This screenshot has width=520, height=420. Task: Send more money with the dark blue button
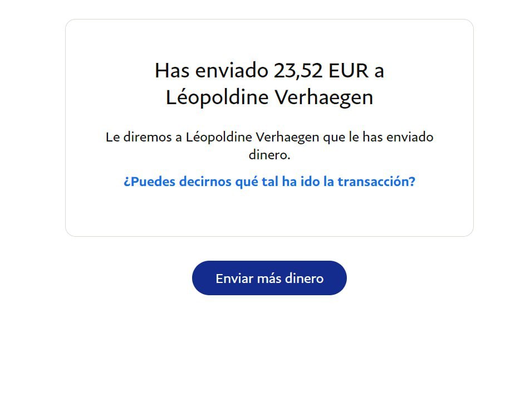tap(269, 278)
